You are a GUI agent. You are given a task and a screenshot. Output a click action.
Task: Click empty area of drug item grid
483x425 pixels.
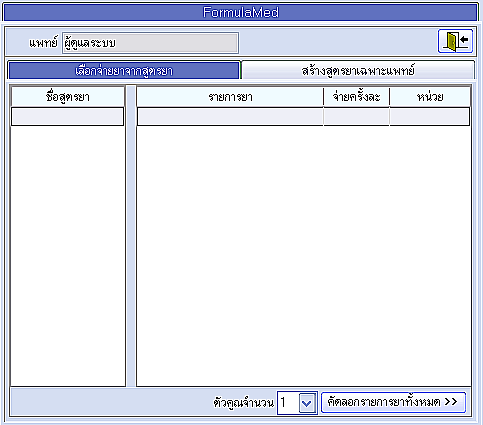[304, 256]
